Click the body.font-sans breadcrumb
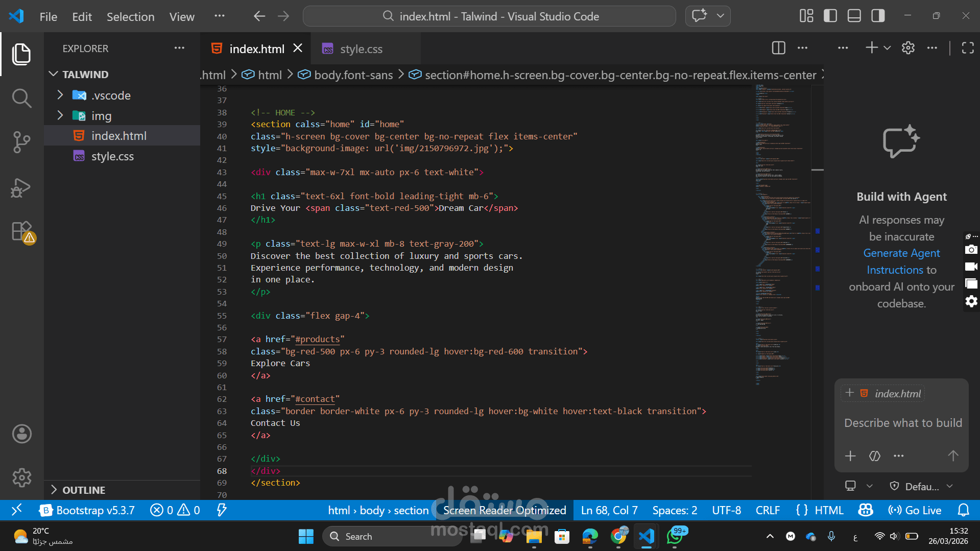 coord(353,75)
